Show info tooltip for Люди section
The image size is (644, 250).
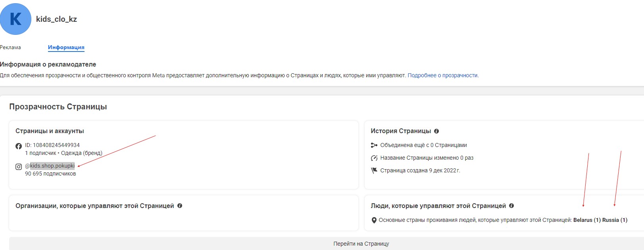[x=511, y=206]
